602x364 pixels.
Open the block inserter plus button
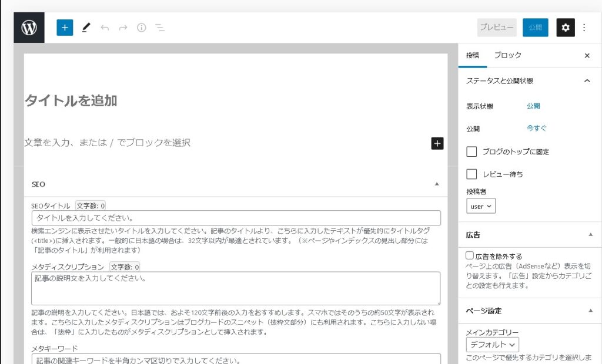coord(65,28)
